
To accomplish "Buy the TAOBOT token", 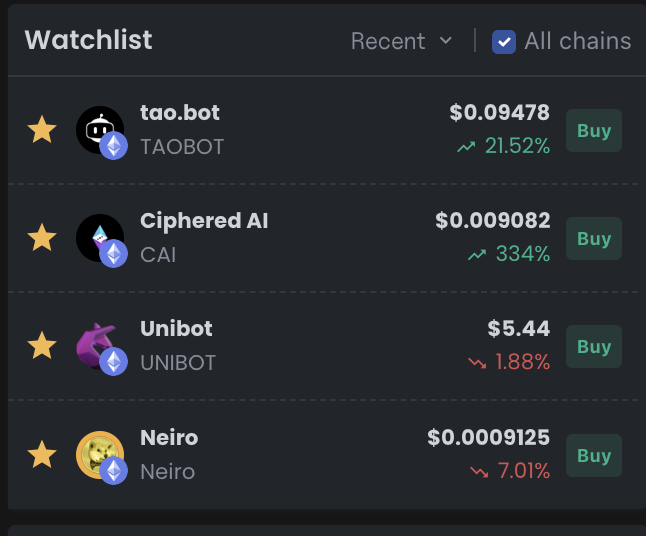I will [x=594, y=131].
